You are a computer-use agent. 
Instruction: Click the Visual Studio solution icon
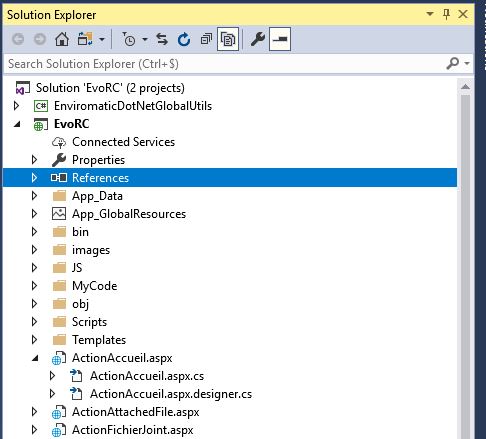pyautogui.click(x=23, y=88)
